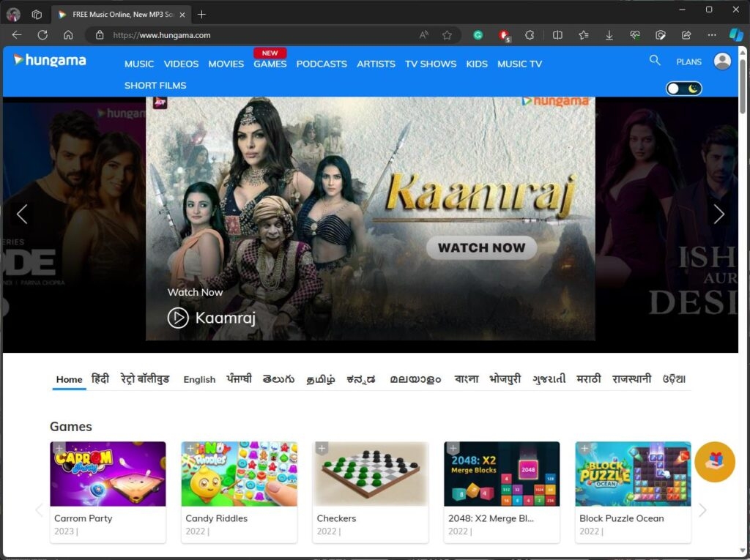The width and height of the screenshot is (750, 560).
Task: Open Block Puzzle Ocean title link
Action: (x=621, y=518)
